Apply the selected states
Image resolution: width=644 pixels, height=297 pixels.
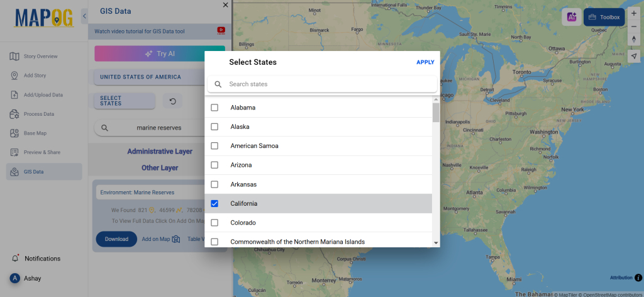click(425, 62)
